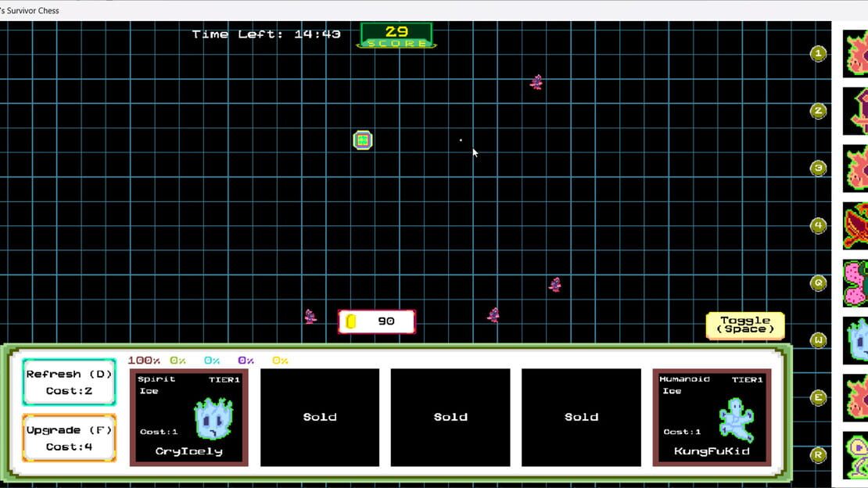Select the hotkey Q slot badge
Image resolution: width=868 pixels, height=488 pixels.
coord(818,283)
